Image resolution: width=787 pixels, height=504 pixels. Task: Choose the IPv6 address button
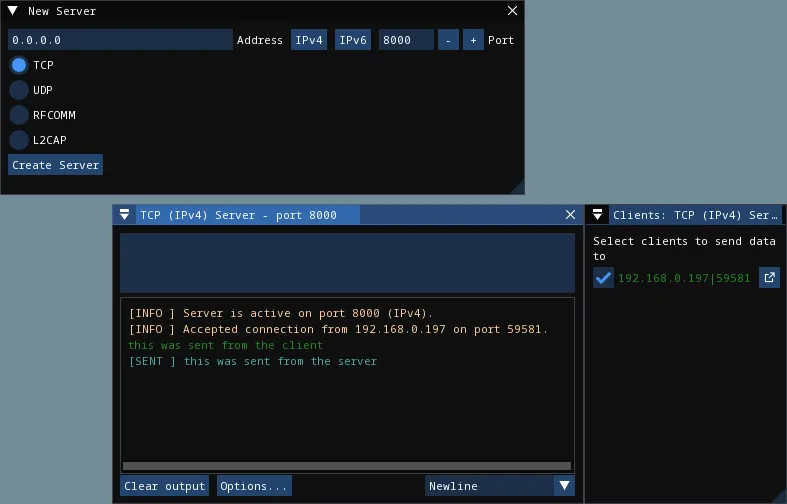pos(353,40)
